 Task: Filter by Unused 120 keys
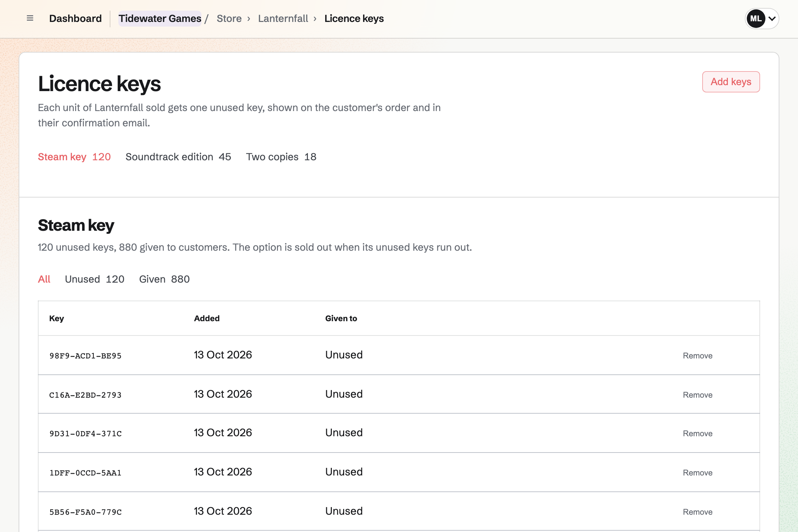point(95,279)
